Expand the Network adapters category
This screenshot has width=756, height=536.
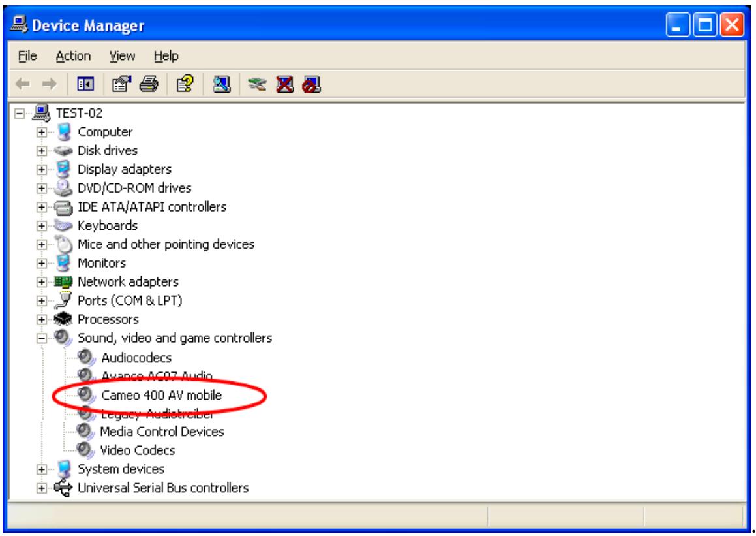point(42,282)
